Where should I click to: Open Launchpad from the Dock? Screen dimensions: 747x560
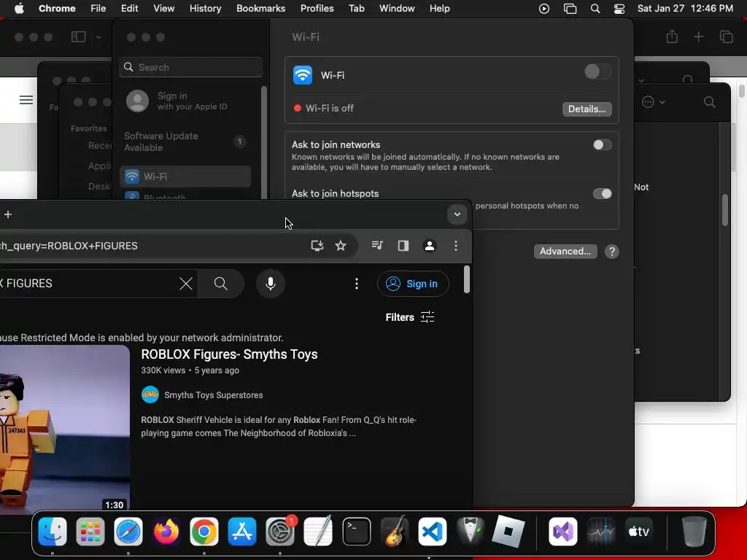(90, 532)
